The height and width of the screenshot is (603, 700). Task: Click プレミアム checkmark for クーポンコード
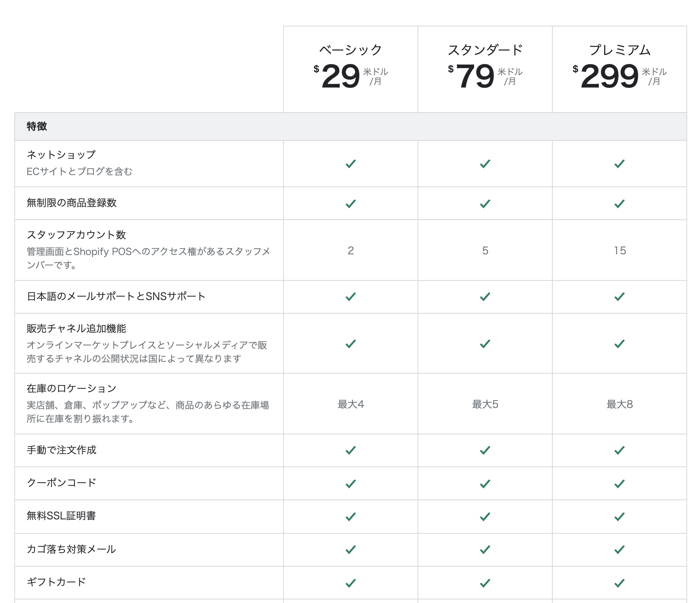click(x=619, y=484)
